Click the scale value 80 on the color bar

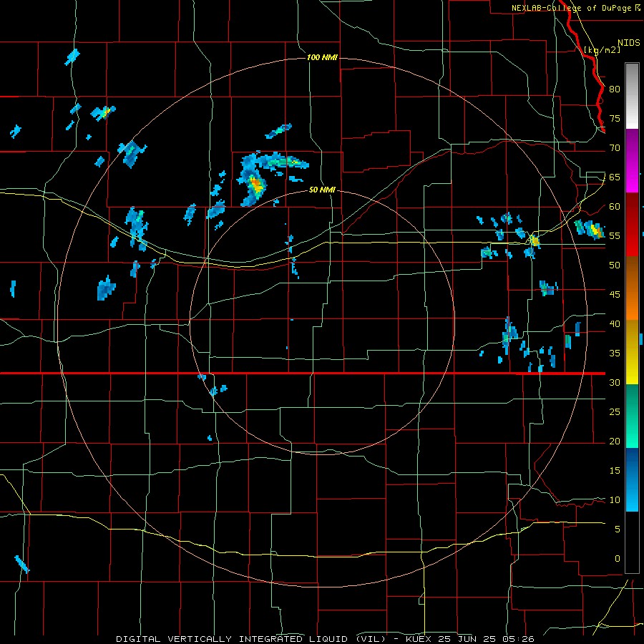click(615, 89)
